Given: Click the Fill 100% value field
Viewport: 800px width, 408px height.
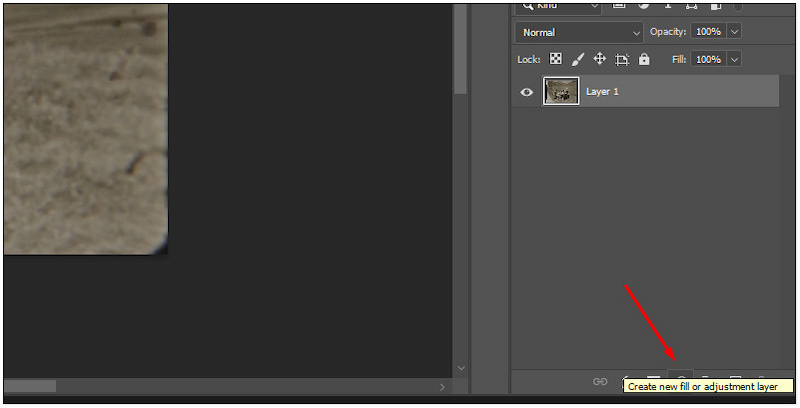Looking at the screenshot, I should tap(708, 59).
